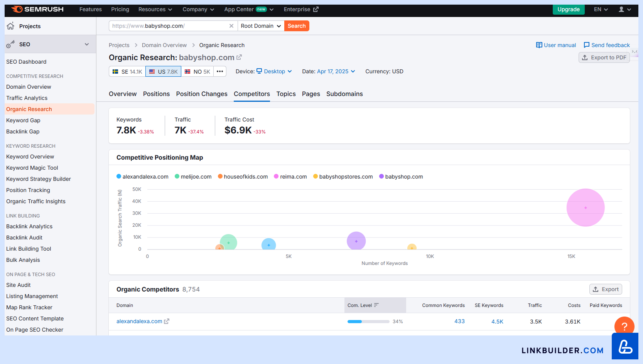The height and width of the screenshot is (364, 643).
Task: Open the EN language dropdown
Action: pos(601,9)
